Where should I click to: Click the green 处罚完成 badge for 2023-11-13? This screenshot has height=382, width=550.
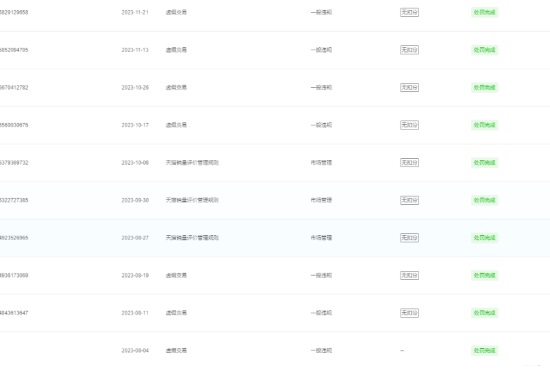coord(484,50)
